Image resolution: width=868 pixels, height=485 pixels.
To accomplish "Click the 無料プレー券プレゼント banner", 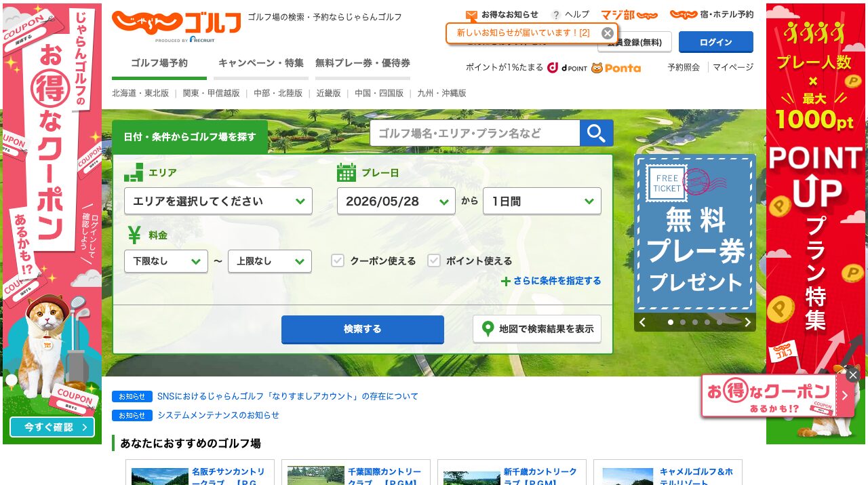I will tap(695, 234).
